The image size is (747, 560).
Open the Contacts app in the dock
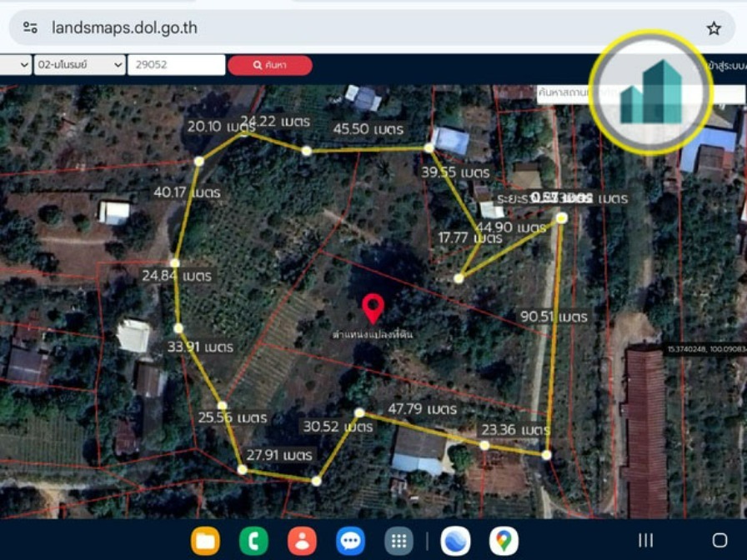coord(302,541)
